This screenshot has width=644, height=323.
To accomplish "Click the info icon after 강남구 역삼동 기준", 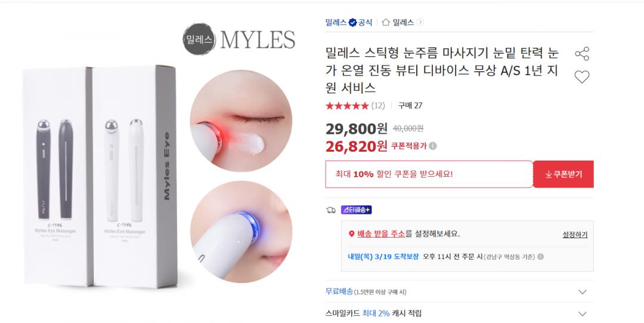I will point(540,257).
